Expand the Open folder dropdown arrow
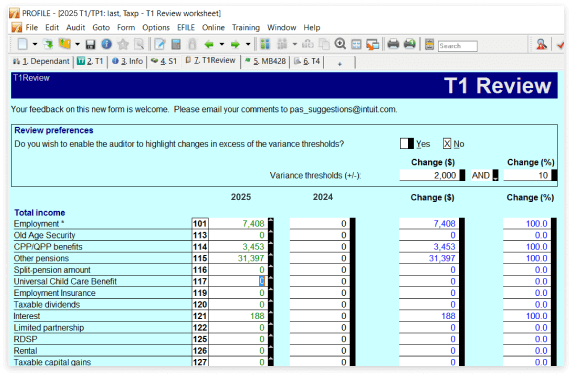The width and height of the screenshot is (572, 376). (77, 44)
